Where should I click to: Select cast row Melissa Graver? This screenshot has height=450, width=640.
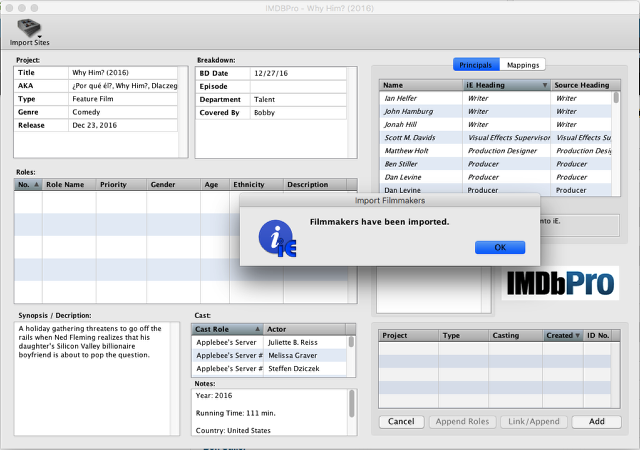[x=269, y=355]
